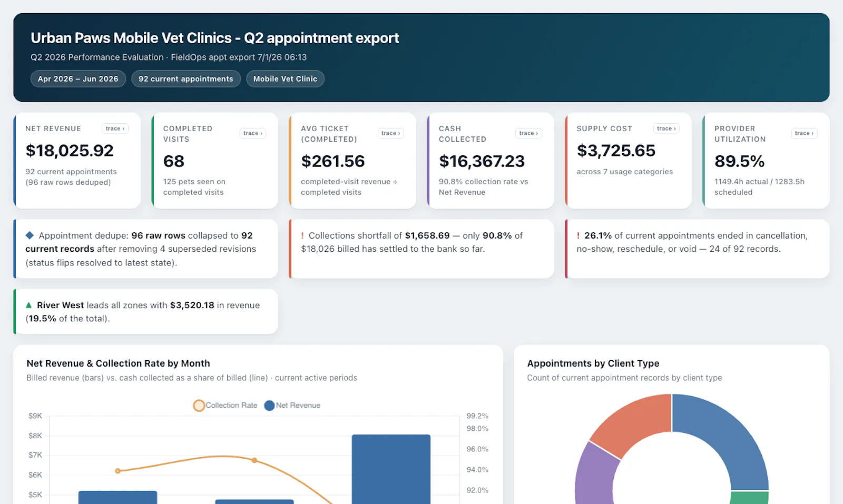Toggle Net Revenue legend marker
The image size is (843, 504).
tap(269, 406)
